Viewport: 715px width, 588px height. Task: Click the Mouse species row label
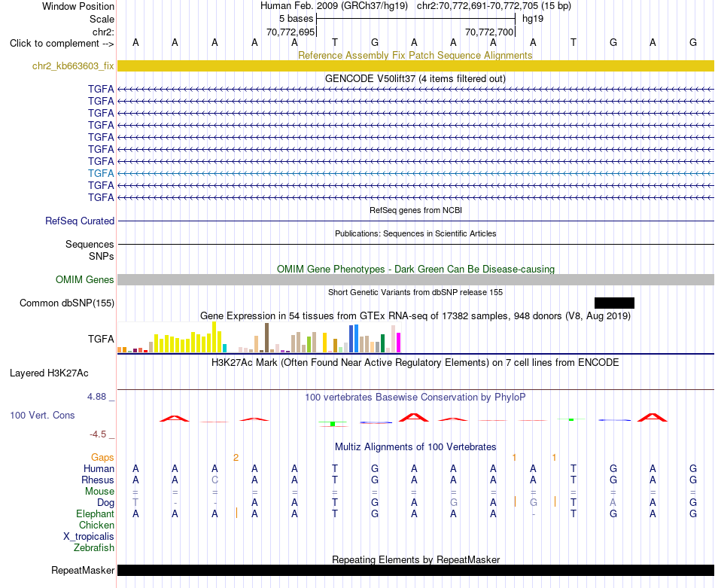click(99, 492)
